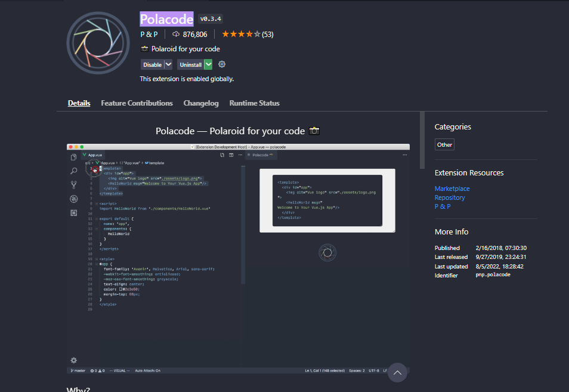Viewport: 569px width, 392px height.
Task: Click the highlighted Polacode title
Action: [166, 19]
